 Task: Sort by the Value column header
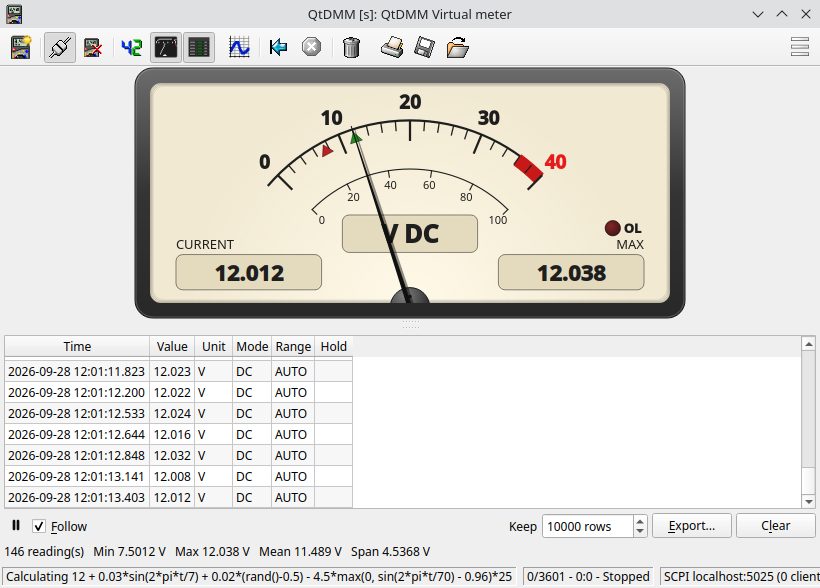pos(172,346)
